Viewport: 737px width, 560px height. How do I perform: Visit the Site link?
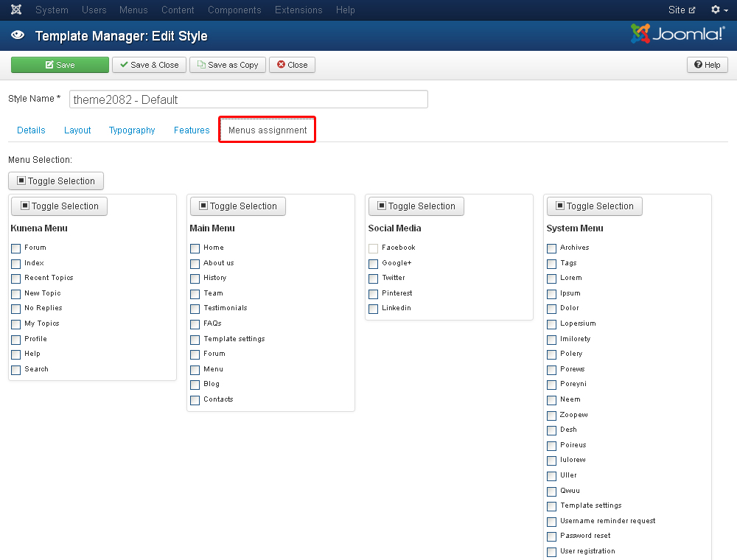(x=682, y=10)
